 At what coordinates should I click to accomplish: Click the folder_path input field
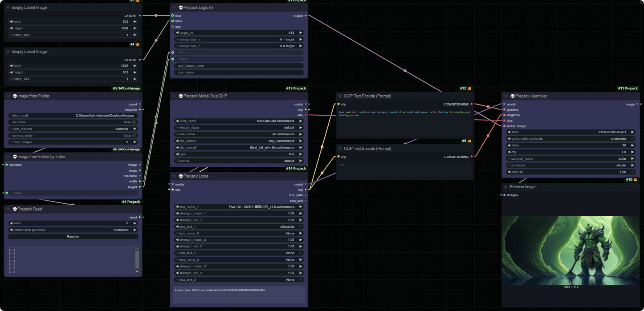coord(73,116)
